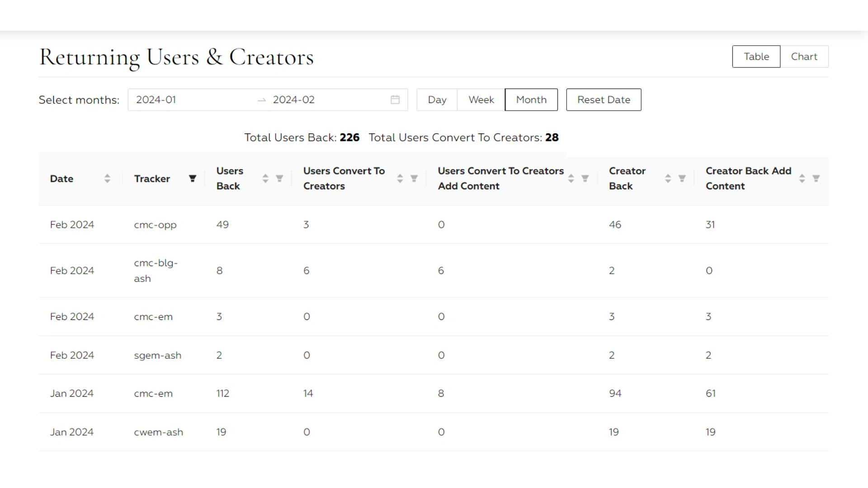Sort by Users Back column
Image resolution: width=868 pixels, height=488 pixels.
pos(265,178)
